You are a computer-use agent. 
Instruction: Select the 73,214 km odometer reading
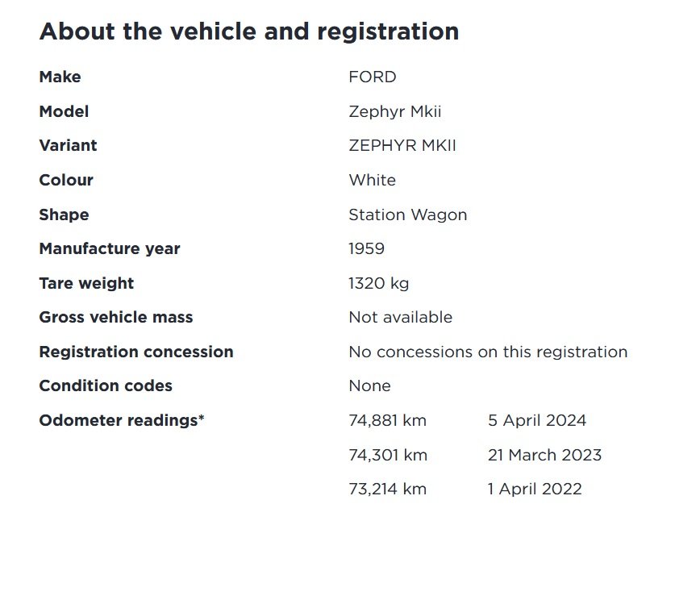(387, 490)
